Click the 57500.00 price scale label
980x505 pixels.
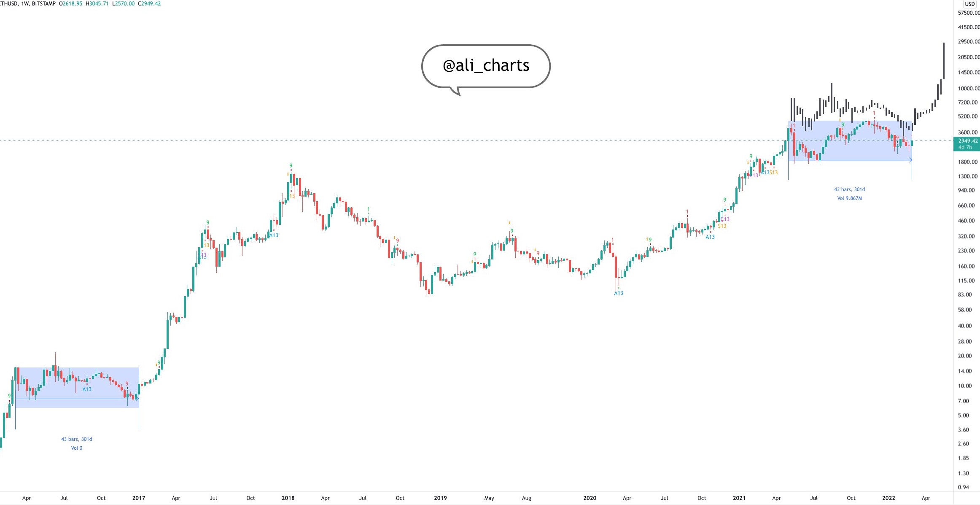click(969, 13)
